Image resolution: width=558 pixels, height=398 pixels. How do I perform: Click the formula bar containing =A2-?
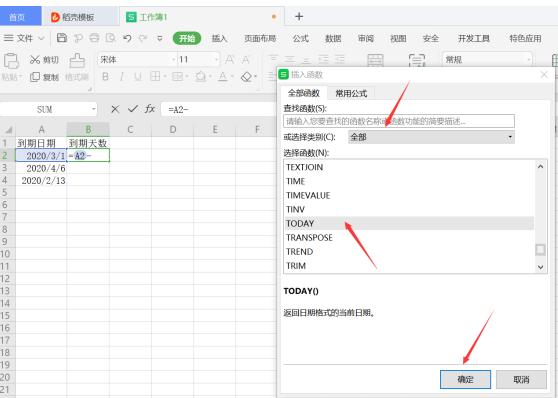click(x=218, y=109)
